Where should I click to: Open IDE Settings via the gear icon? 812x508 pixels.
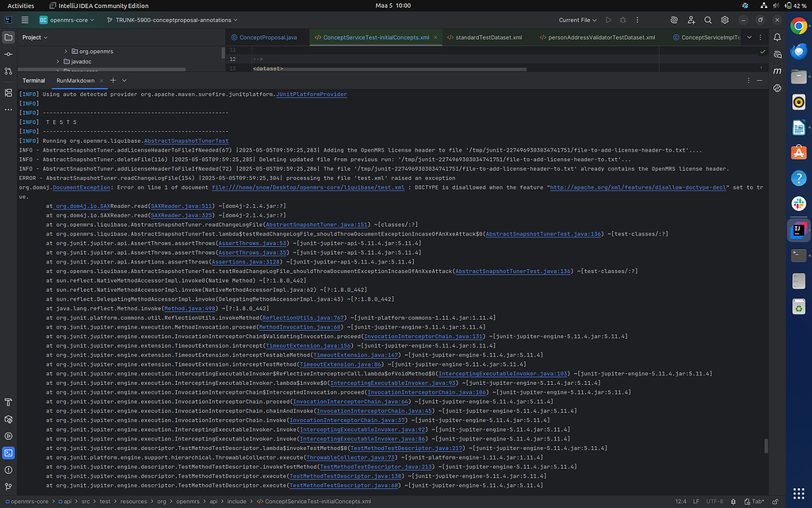[x=724, y=21]
